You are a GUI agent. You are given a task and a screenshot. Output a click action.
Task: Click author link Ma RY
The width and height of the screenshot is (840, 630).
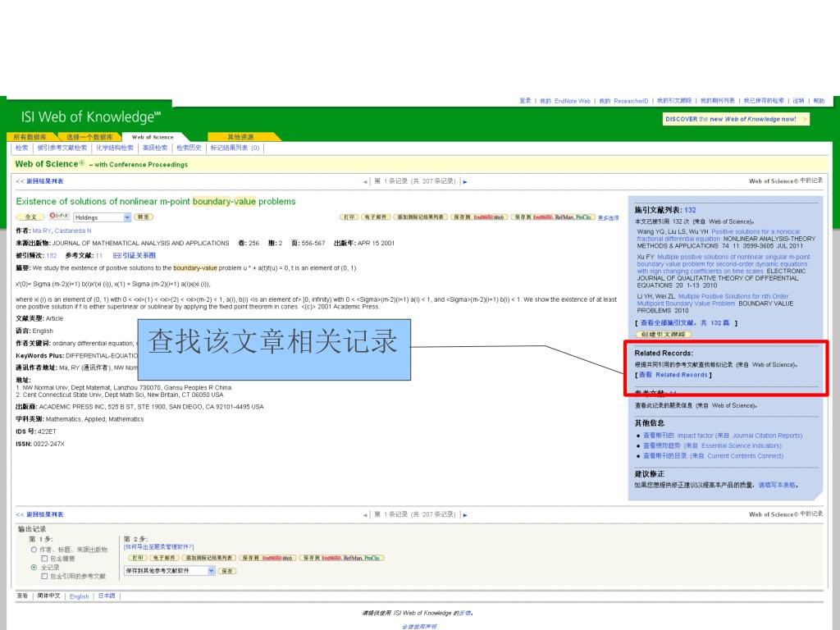(x=42, y=231)
